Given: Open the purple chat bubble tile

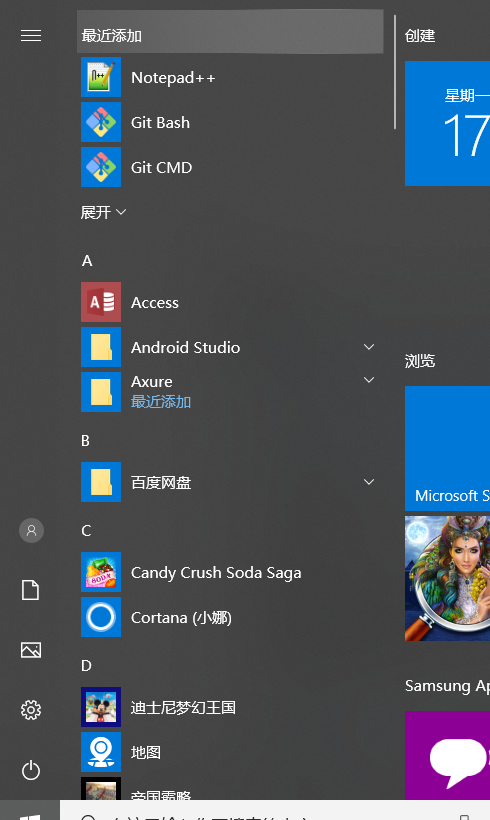Looking at the screenshot, I should tap(447, 755).
